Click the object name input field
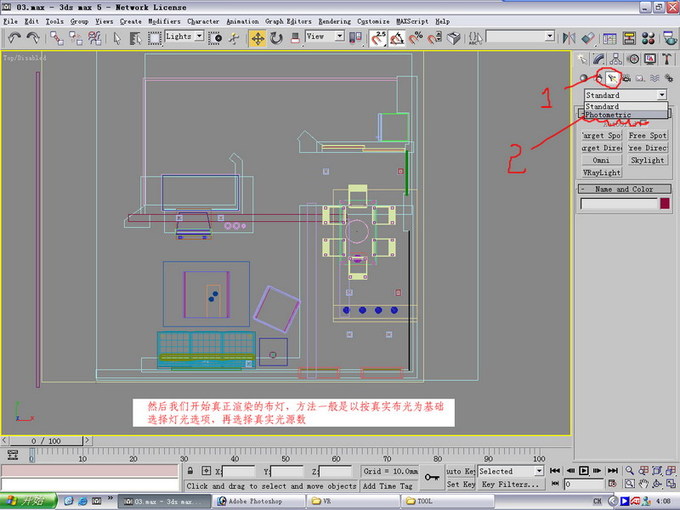 (x=619, y=204)
